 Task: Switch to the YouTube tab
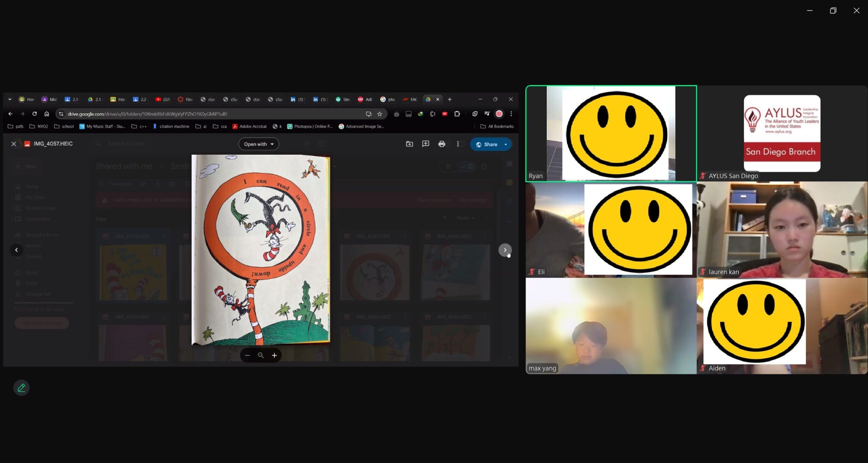pyautogui.click(x=162, y=99)
